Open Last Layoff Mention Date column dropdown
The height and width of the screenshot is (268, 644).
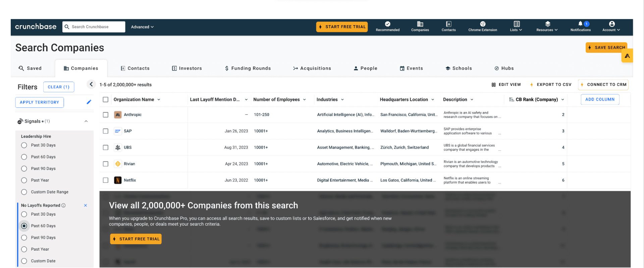pos(246,100)
